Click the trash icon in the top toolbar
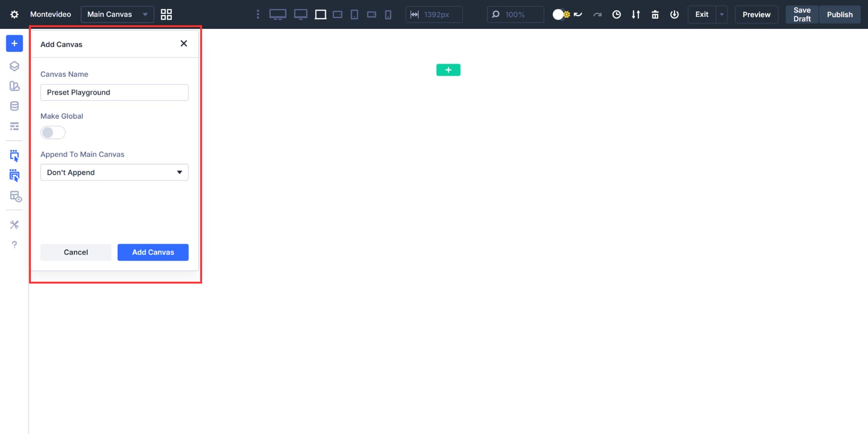Image resolution: width=868 pixels, height=434 pixels. click(x=655, y=14)
